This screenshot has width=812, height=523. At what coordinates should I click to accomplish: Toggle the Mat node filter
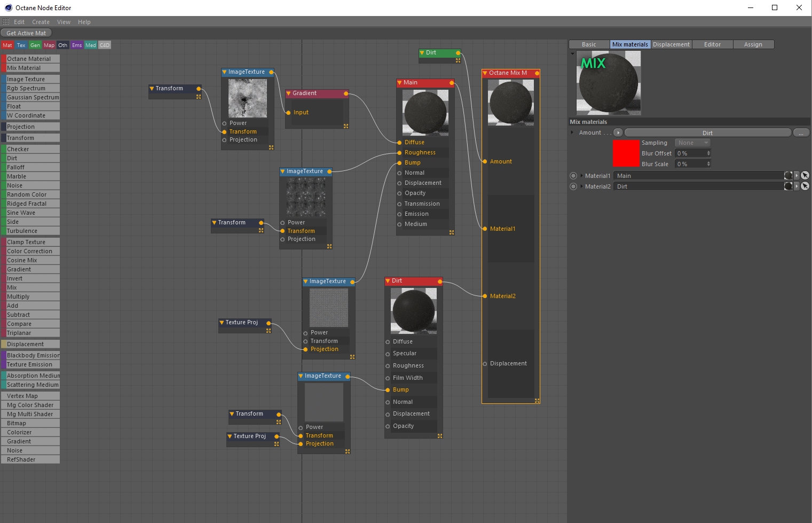point(7,45)
